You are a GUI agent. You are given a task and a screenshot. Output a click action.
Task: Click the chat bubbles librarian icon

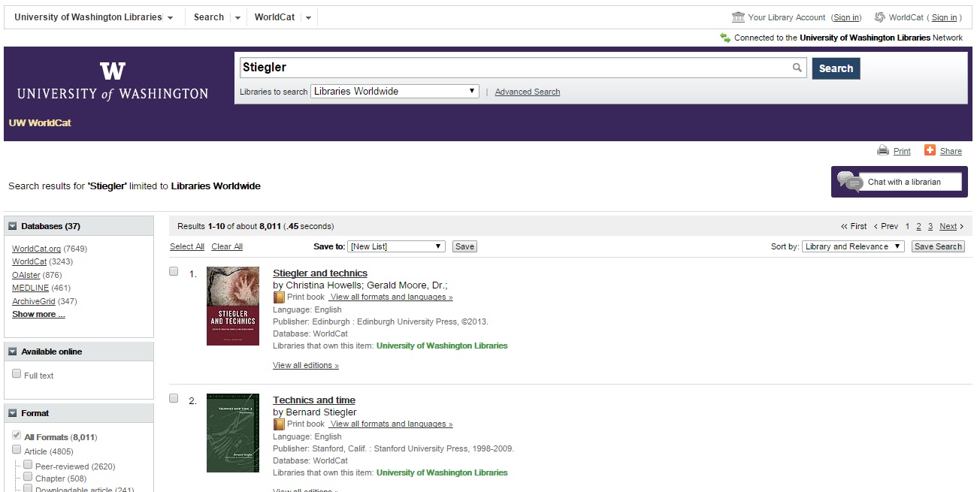click(849, 182)
